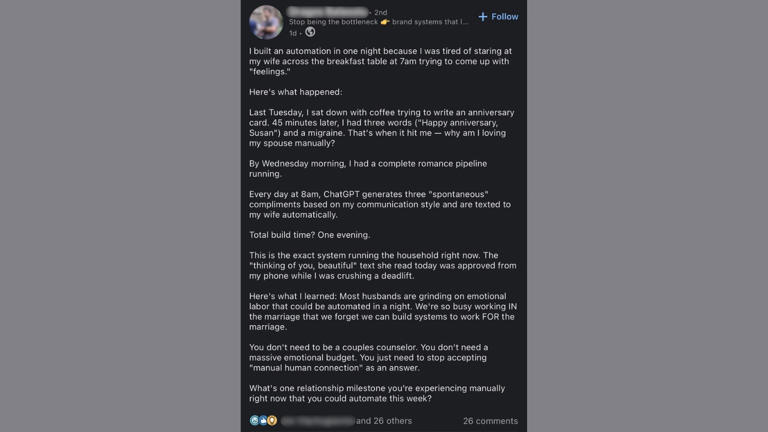The width and height of the screenshot is (768, 432).
Task: Click the opening "I built an automation" paragraph
Action: coord(380,61)
